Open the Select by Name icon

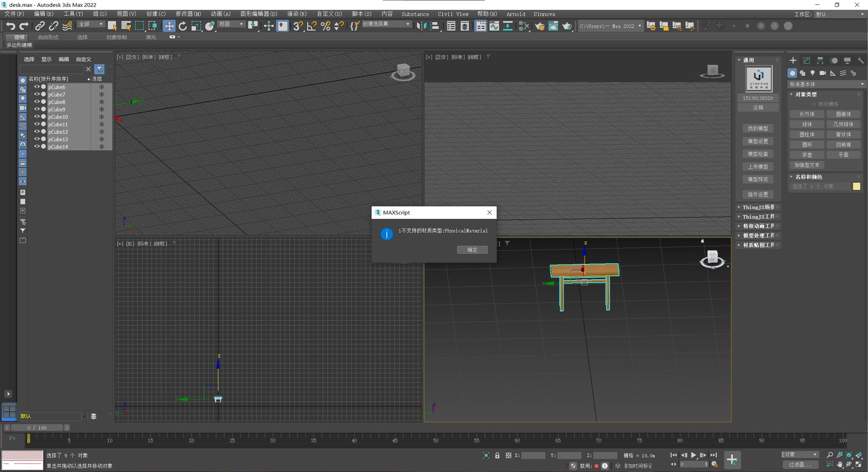(x=126, y=26)
